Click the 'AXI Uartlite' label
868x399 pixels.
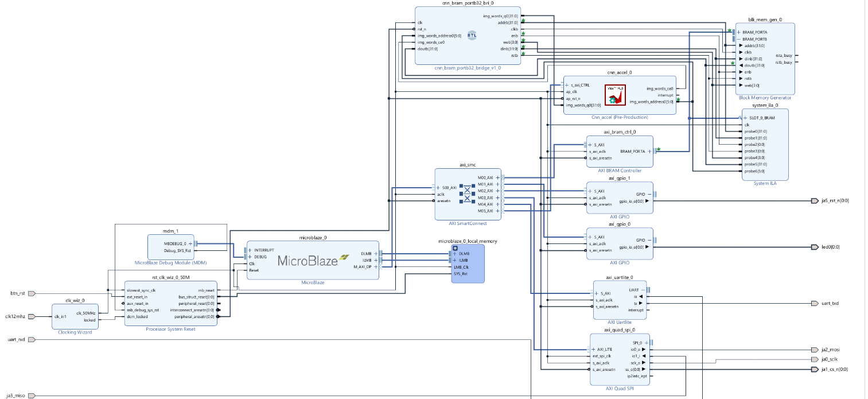(620, 323)
